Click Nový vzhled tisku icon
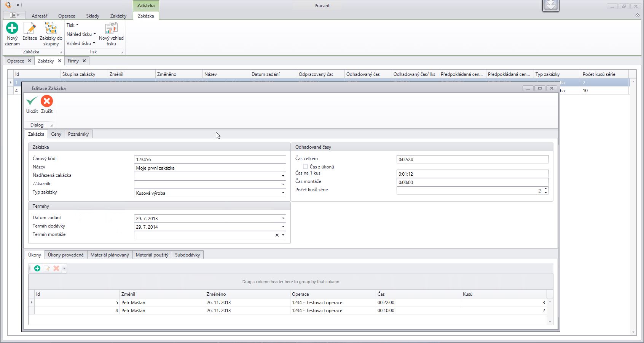Image resolution: width=644 pixels, height=343 pixels. pyautogui.click(x=111, y=28)
